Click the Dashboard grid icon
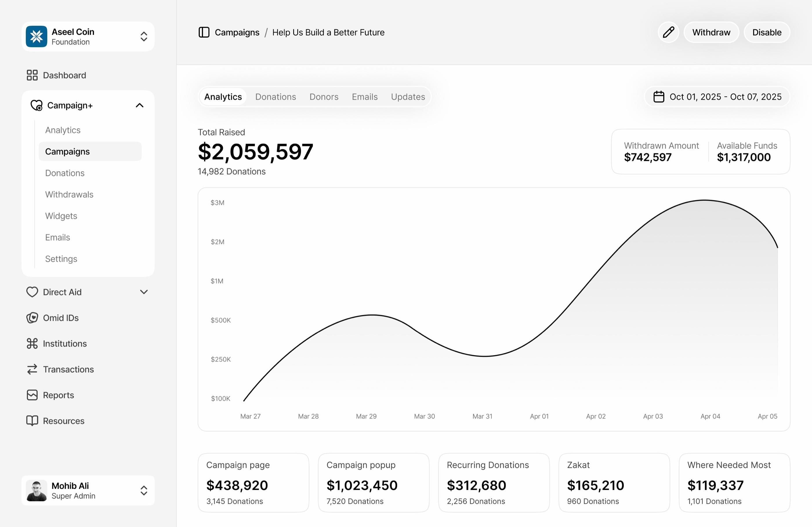Screen dimensions: 812x527 pyautogui.click(x=32, y=75)
